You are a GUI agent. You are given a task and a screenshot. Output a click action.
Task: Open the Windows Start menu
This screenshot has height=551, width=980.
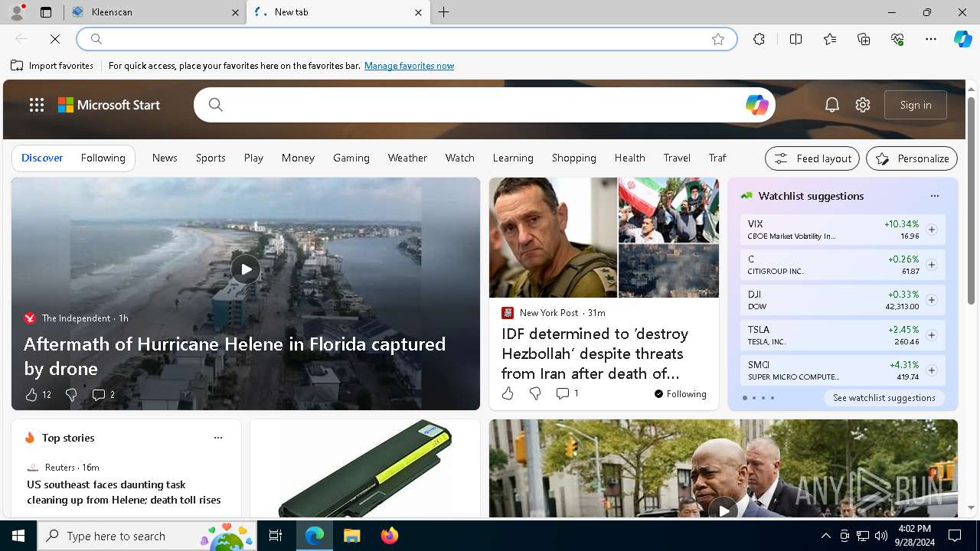pos(18,536)
